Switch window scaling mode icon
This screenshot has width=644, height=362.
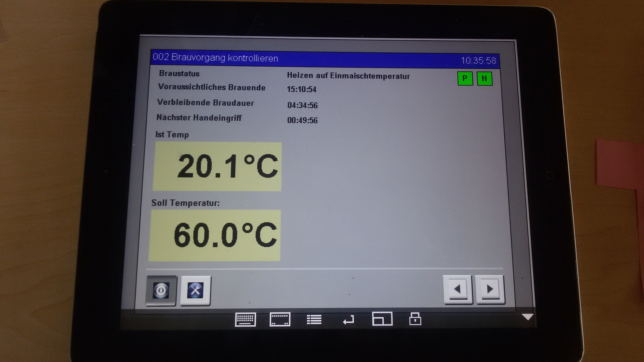point(382,319)
